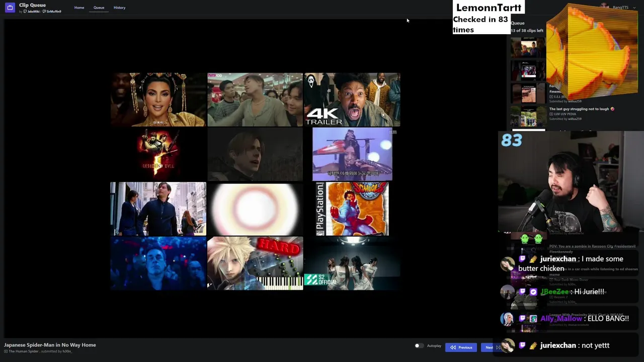
Task: Select the Resident Evil logo thumbnail
Action: (x=158, y=154)
